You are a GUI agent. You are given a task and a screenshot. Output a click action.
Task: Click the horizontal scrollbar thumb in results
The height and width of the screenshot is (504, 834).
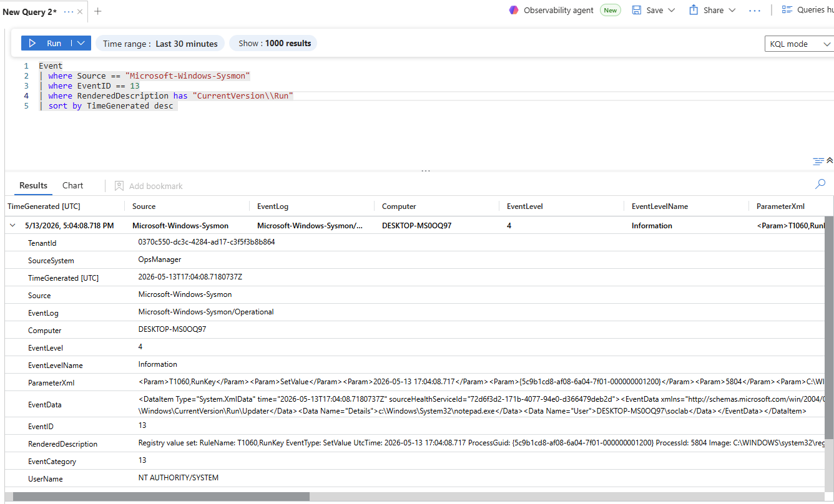(x=161, y=497)
